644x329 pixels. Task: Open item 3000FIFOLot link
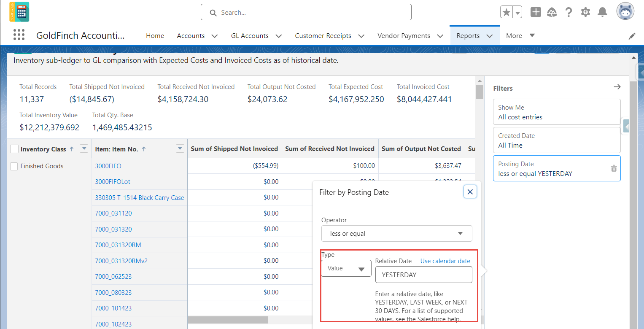pos(113,182)
